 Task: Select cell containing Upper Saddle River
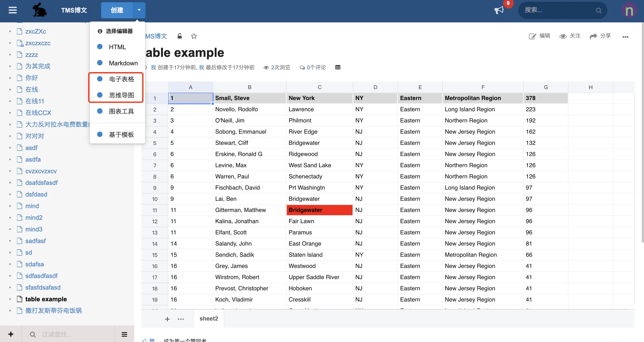pyautogui.click(x=320, y=277)
